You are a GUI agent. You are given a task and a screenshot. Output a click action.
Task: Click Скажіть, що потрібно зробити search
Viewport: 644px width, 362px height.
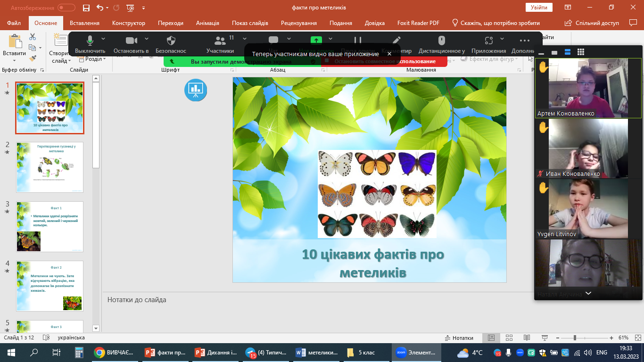(x=496, y=23)
